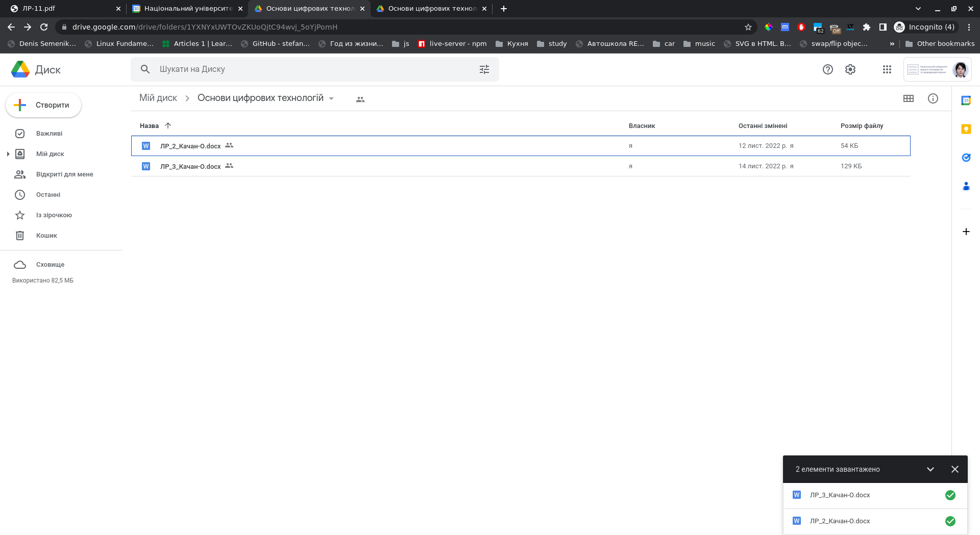Show folder details info panel
The width and height of the screenshot is (980, 535).
[x=933, y=98]
